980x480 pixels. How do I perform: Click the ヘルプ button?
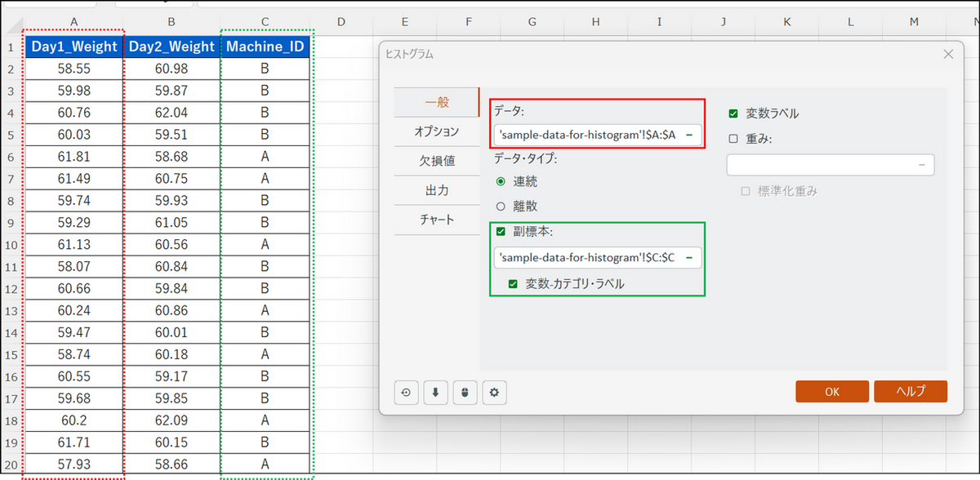pos(910,391)
